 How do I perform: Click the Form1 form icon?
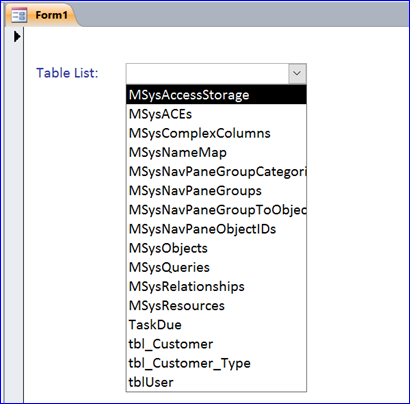coord(19,15)
